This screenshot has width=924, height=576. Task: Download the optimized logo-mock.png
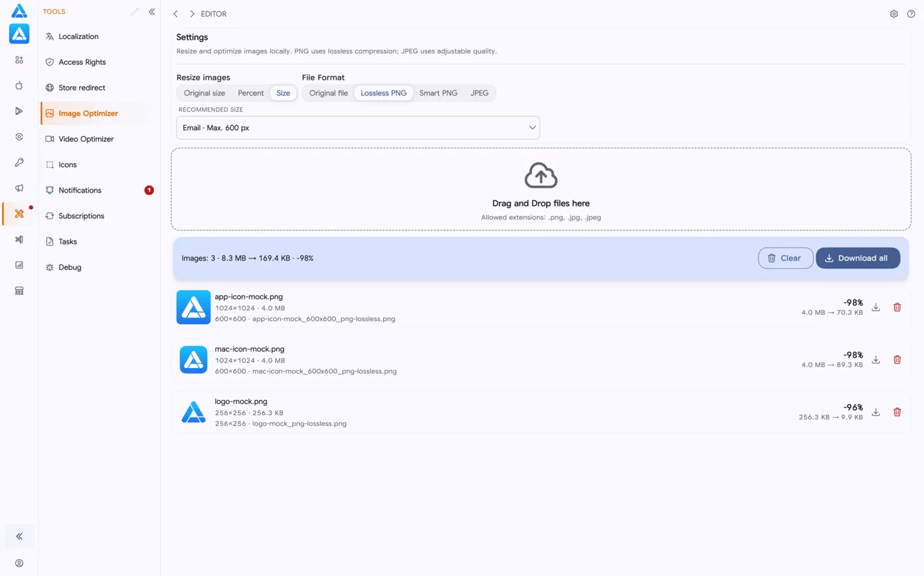(x=876, y=412)
